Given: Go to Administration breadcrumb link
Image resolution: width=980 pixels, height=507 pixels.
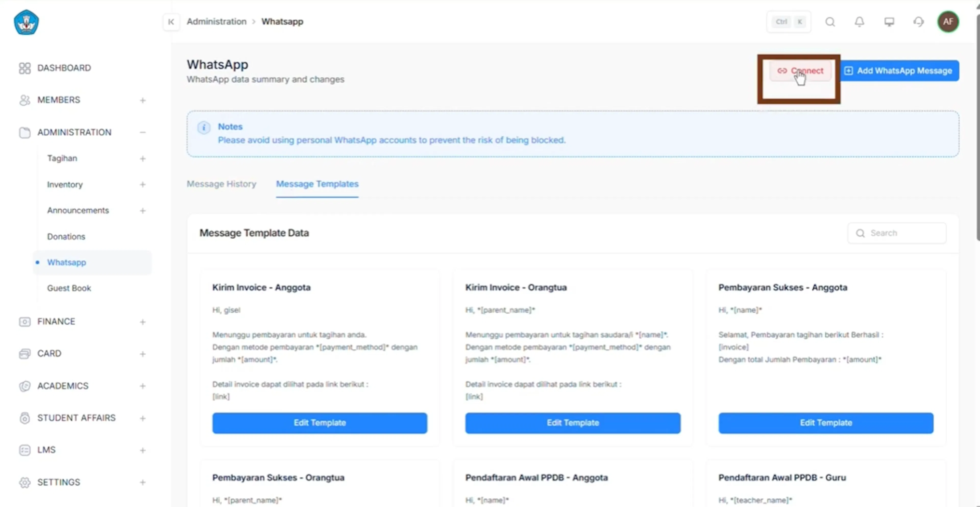Looking at the screenshot, I should (x=216, y=22).
